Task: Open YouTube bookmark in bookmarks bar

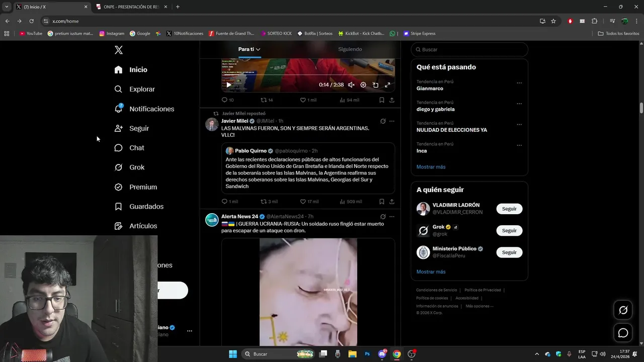Action: tap(31, 34)
